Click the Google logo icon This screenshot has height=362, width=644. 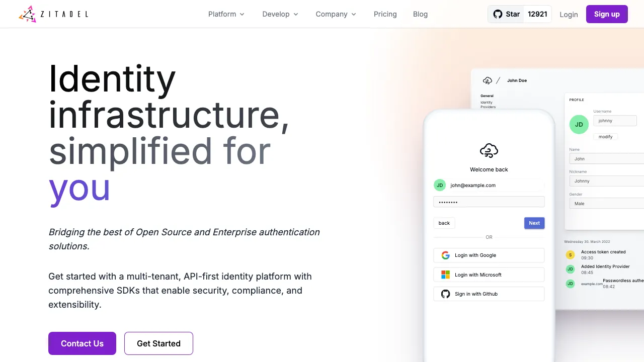445,255
